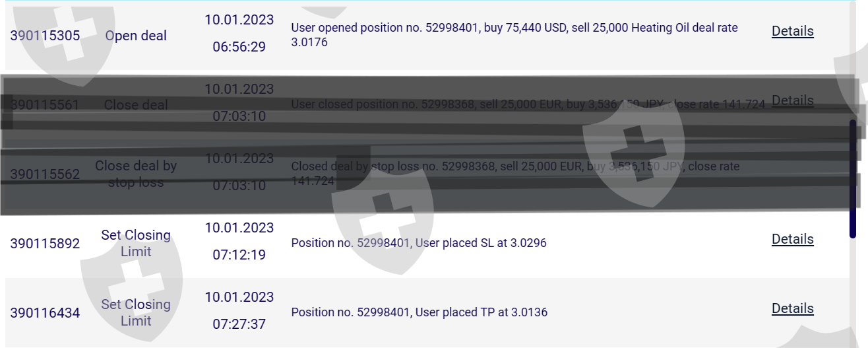868x348 pixels.
Task: View Details of the SL at 3.0296 entry
Action: click(792, 239)
